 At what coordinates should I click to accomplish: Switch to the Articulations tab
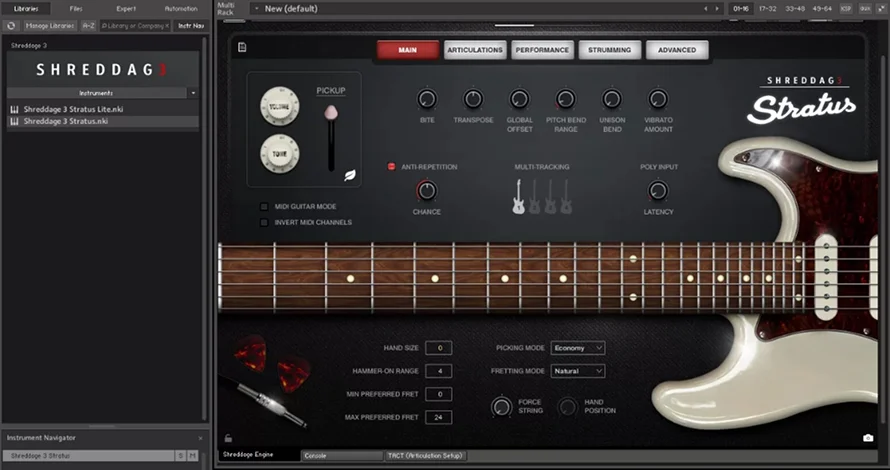click(475, 50)
